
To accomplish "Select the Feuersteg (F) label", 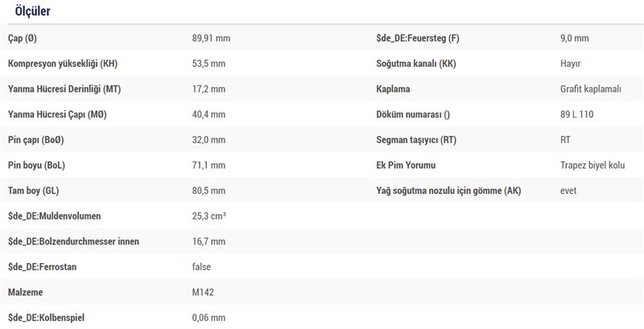I will (x=418, y=39).
